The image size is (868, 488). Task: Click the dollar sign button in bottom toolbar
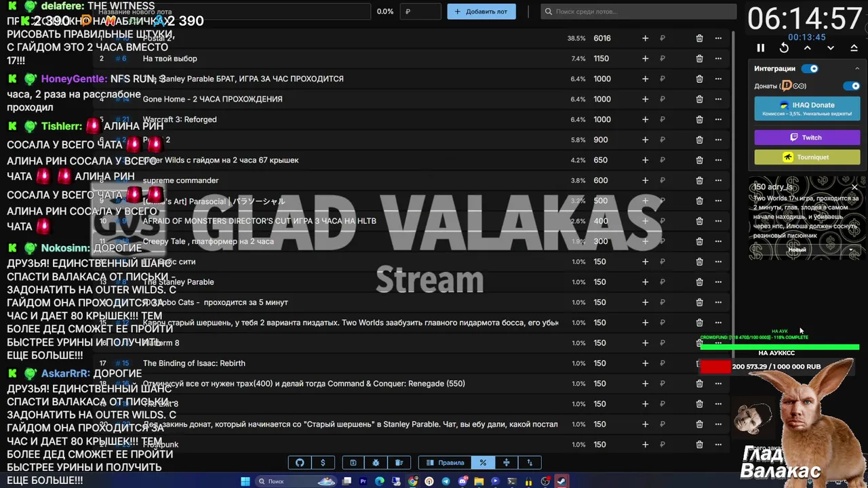pos(323,463)
